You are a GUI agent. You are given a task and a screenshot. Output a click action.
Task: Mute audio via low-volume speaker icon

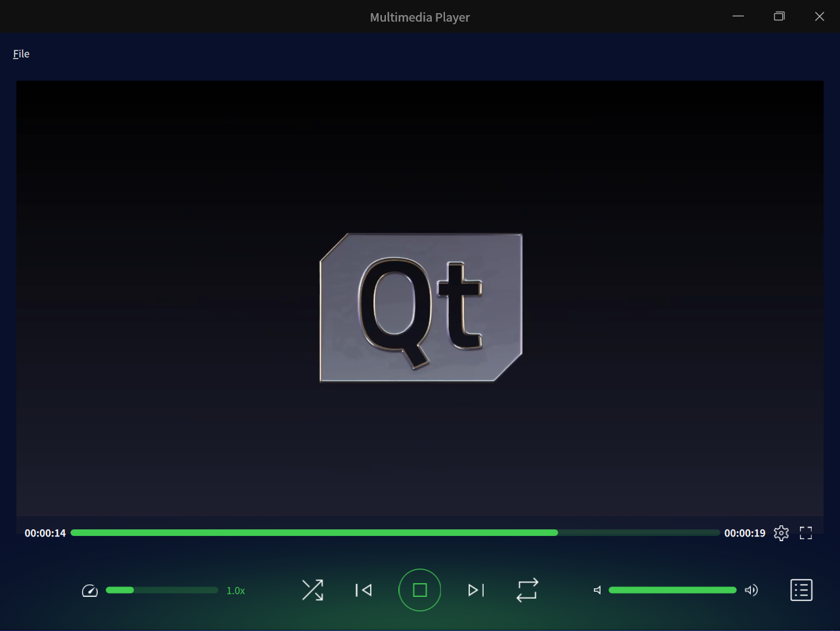(597, 590)
